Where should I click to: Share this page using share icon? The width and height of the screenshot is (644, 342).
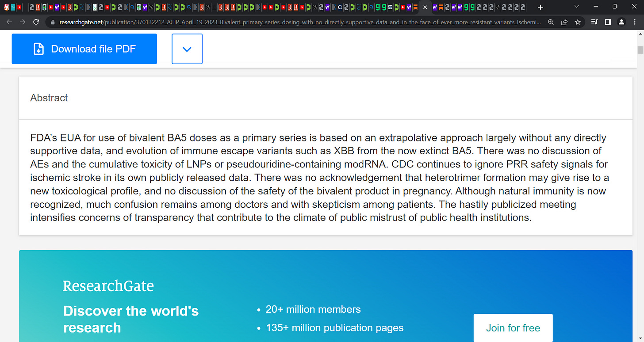[564, 22]
